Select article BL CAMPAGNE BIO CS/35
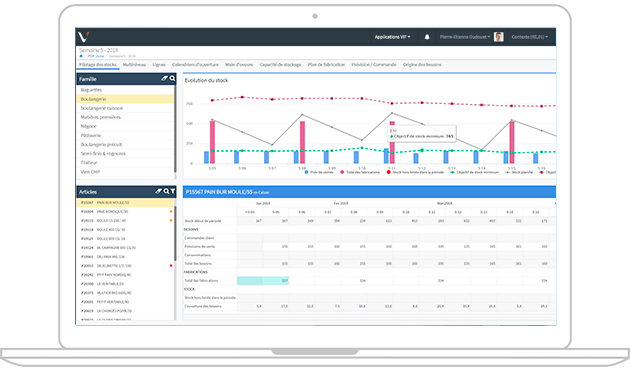This screenshot has height=371, width=630. pos(125,248)
